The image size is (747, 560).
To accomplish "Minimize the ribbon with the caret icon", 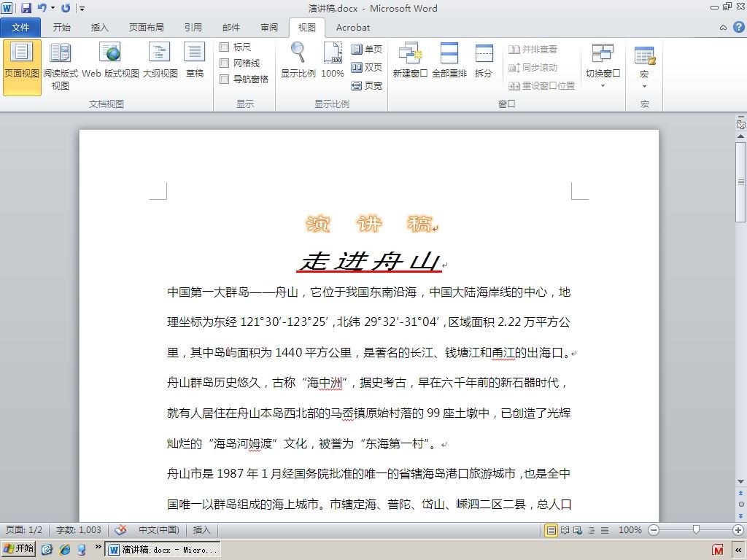I will 723,28.
